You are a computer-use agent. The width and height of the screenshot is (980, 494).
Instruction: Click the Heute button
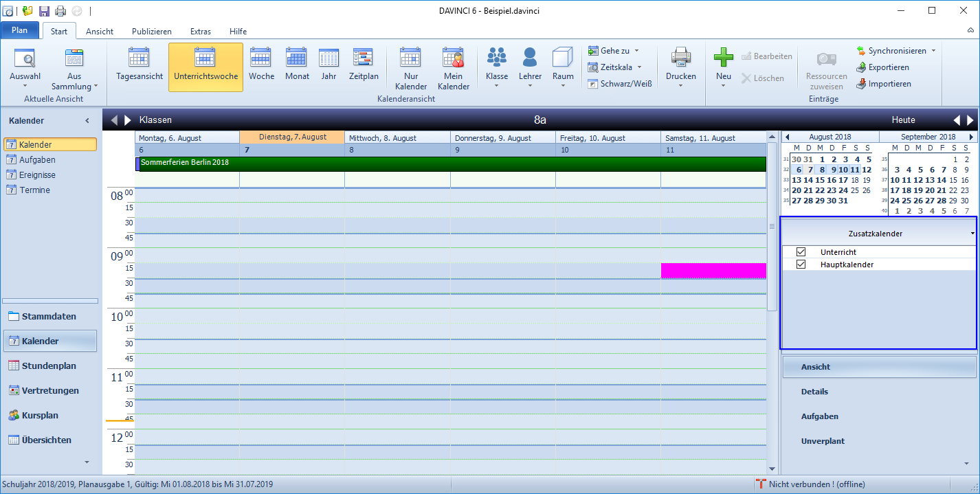point(903,120)
